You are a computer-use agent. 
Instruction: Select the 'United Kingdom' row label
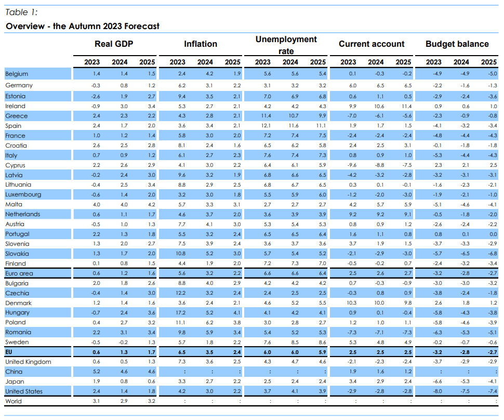28,362
